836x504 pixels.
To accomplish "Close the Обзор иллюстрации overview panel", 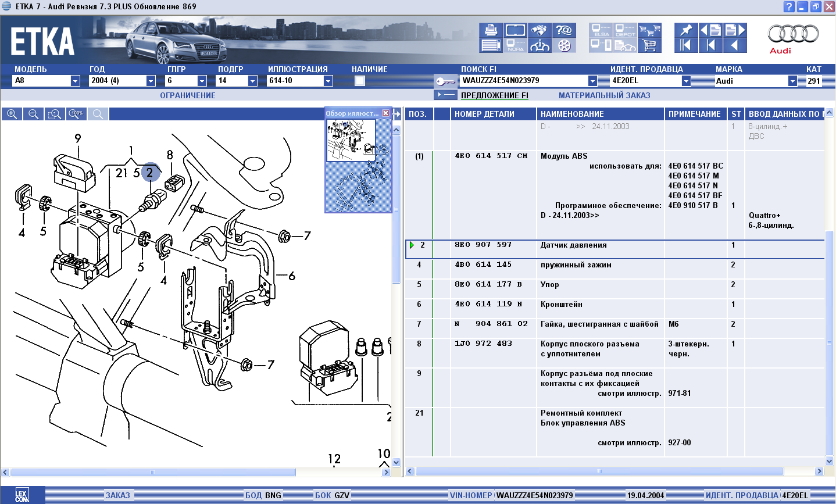I will point(385,113).
